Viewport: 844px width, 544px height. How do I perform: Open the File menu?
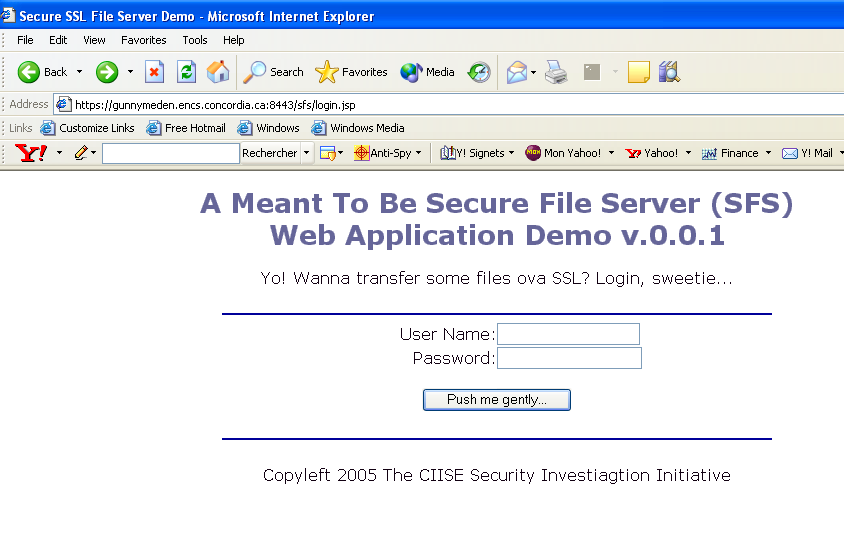[25, 40]
